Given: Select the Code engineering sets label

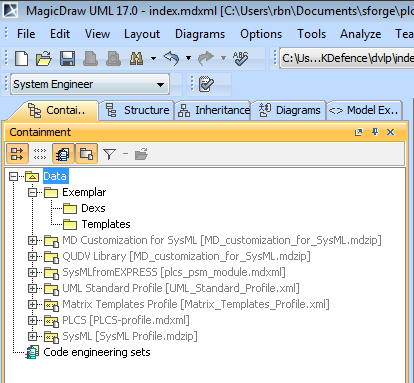Looking at the screenshot, I should point(97,352).
